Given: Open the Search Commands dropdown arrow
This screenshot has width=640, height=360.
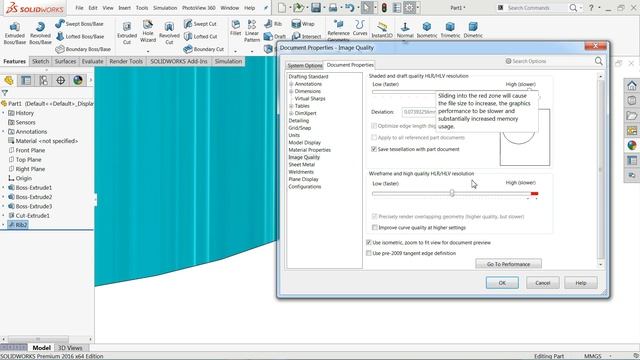Looking at the screenshot, I should 580,8.
